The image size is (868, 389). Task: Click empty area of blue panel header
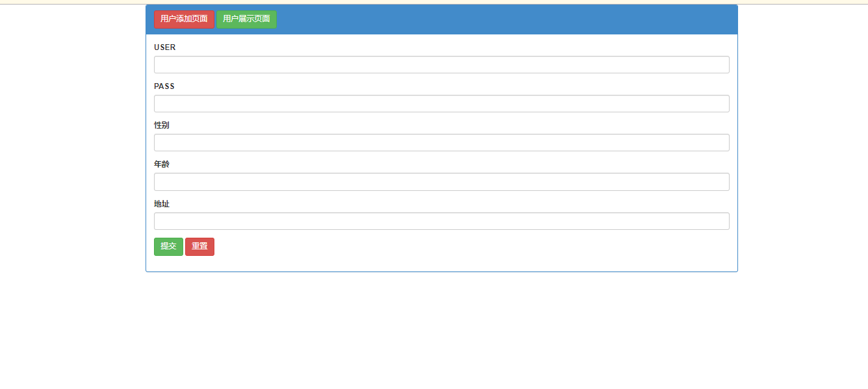507,19
